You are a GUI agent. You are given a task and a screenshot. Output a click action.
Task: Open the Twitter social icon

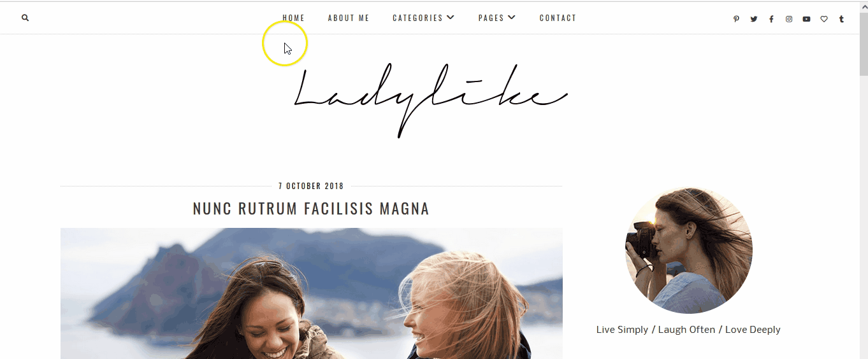pyautogui.click(x=754, y=19)
